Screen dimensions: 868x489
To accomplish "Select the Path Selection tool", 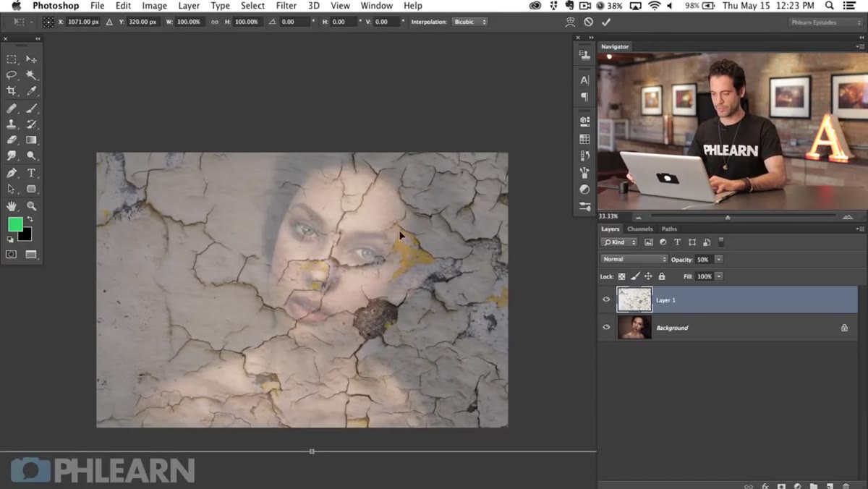I will 12,190.
